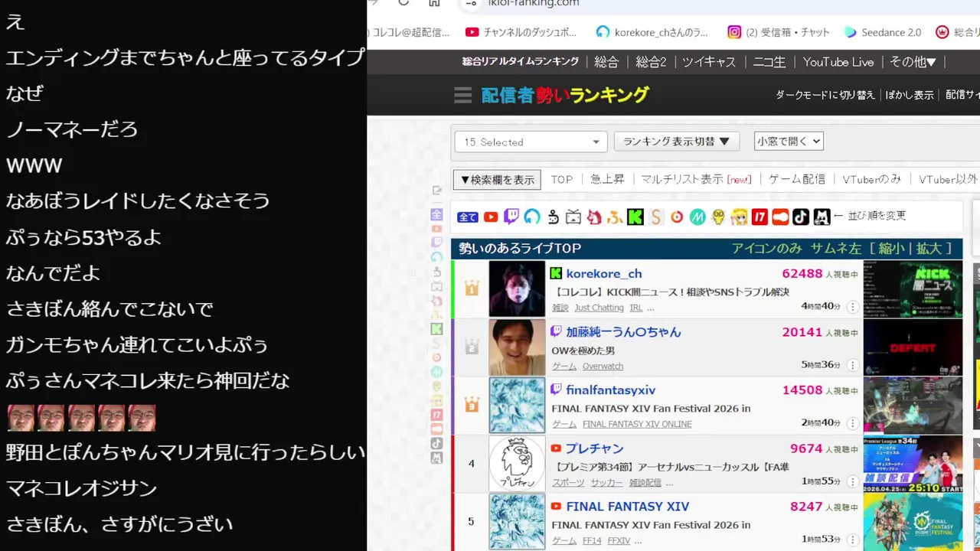Filter by all platforms (全て) icon
This screenshot has height=551, width=980.
pyautogui.click(x=468, y=217)
